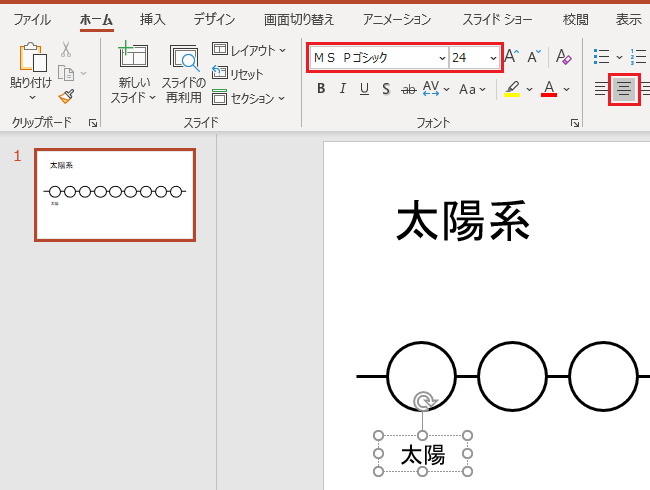Select the second circle on the line
The height and width of the screenshot is (490, 650).
point(512,376)
